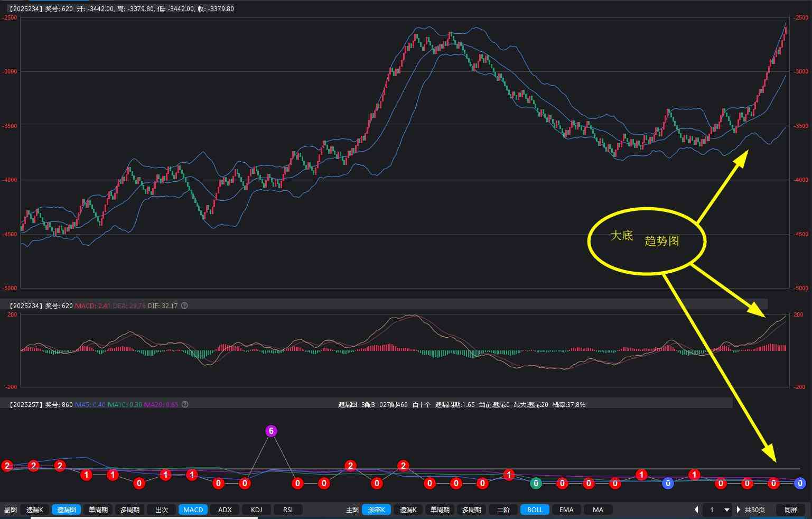Toggle the BOLL overlay on the main chart

pos(535,509)
